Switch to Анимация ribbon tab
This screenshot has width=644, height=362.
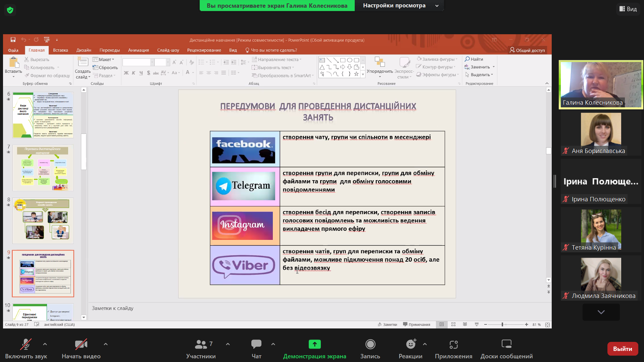pyautogui.click(x=138, y=50)
